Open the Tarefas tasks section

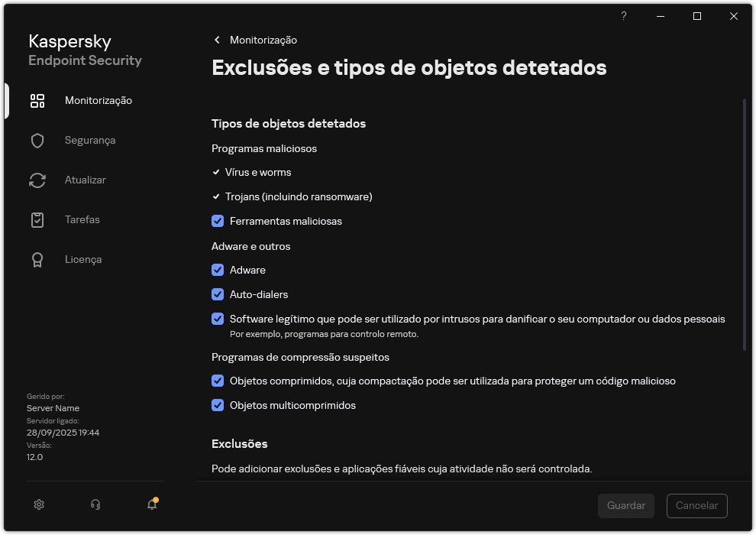pyautogui.click(x=82, y=219)
